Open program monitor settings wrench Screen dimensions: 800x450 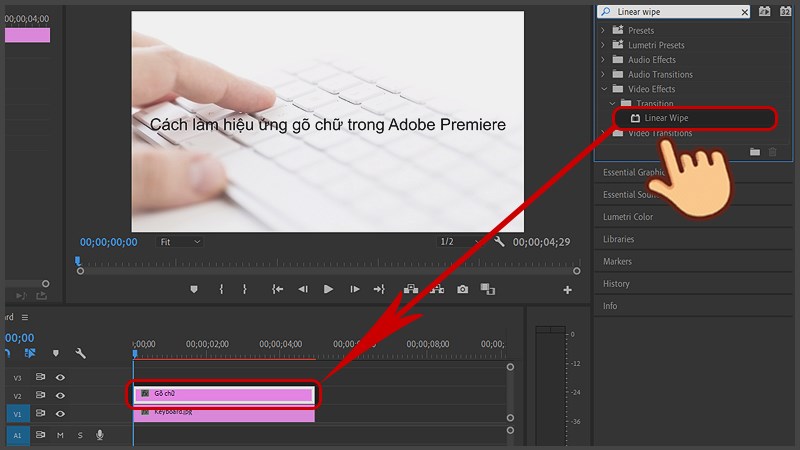499,241
